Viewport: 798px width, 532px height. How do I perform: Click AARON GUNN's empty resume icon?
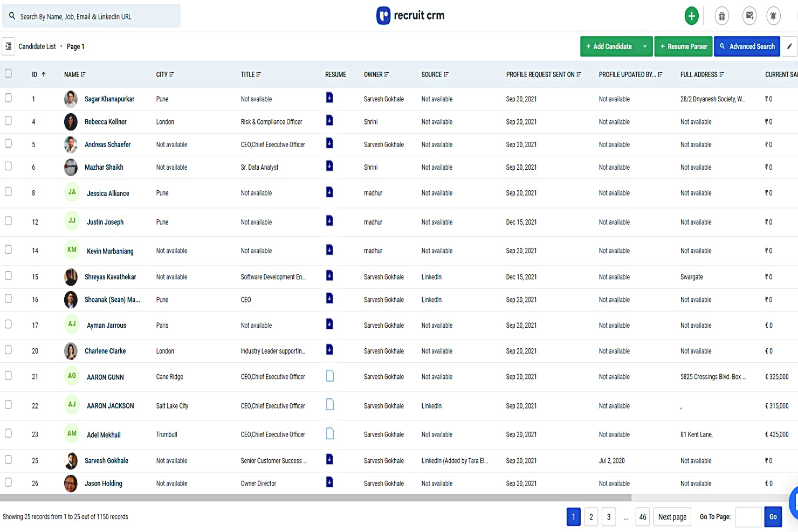point(330,376)
